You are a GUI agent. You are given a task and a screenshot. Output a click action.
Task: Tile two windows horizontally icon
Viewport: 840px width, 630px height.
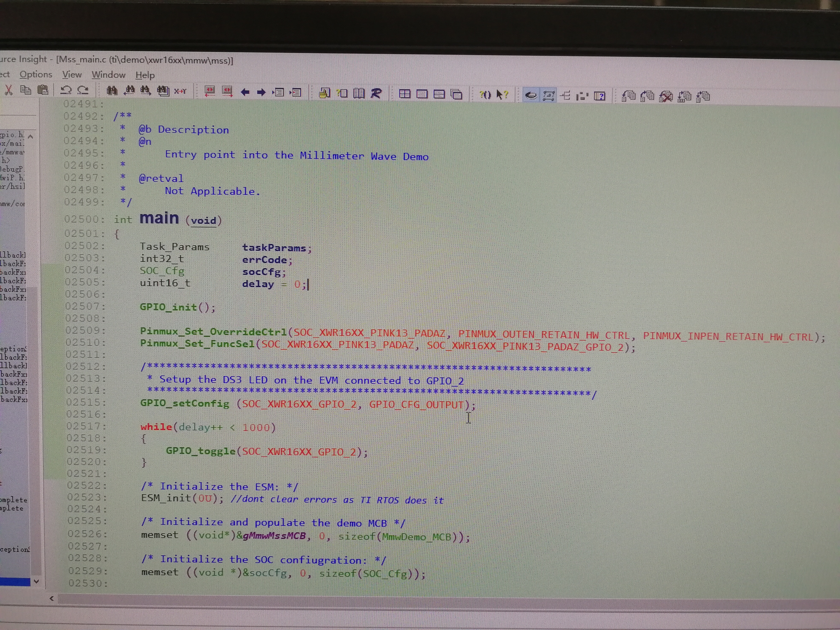coord(439,94)
